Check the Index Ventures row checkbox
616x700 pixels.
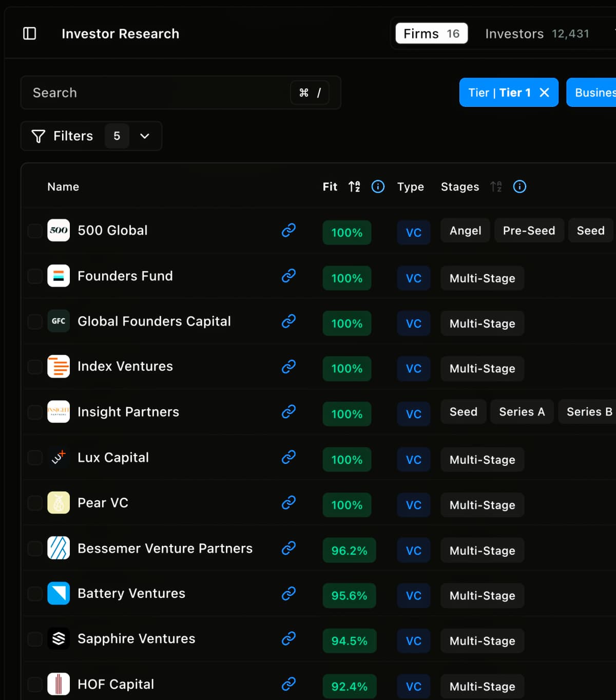tap(35, 367)
